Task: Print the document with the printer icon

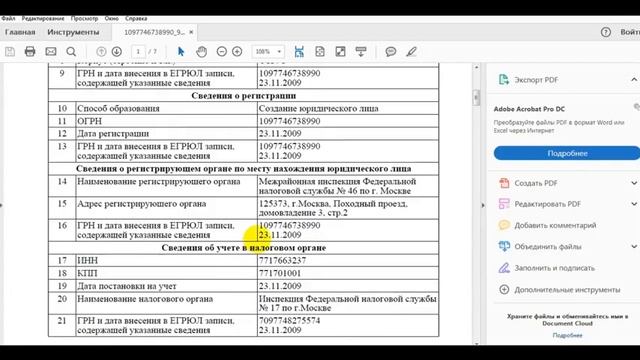Action: click(x=30, y=51)
